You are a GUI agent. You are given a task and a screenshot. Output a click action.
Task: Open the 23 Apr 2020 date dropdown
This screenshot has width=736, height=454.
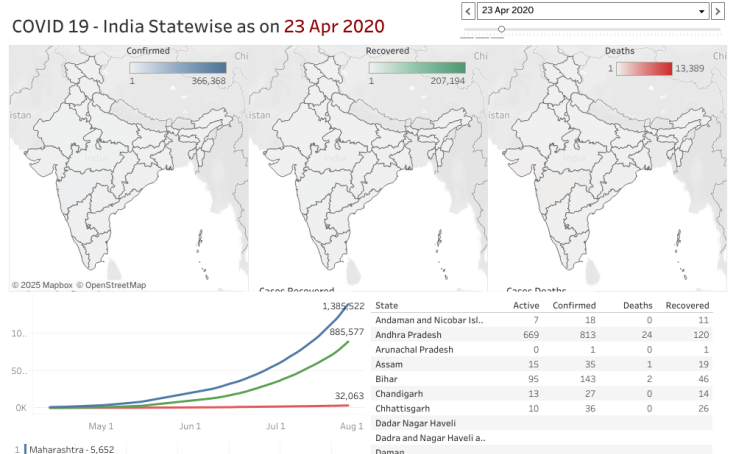pyautogui.click(x=592, y=11)
